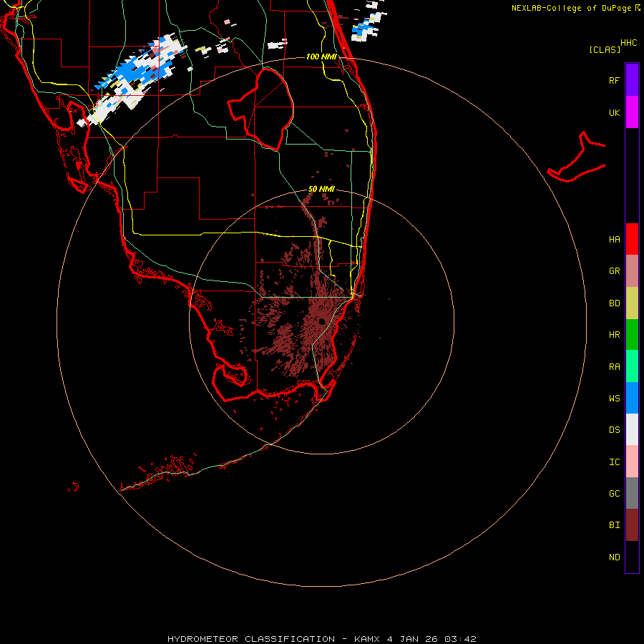Click the ND legend label
Viewport: 644px width, 644px height.
pos(614,557)
